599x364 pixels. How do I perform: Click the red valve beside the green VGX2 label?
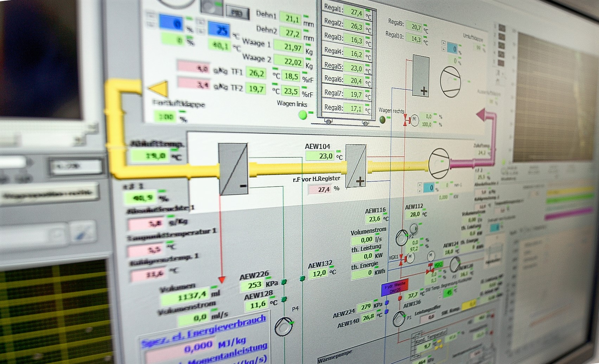click(x=429, y=269)
